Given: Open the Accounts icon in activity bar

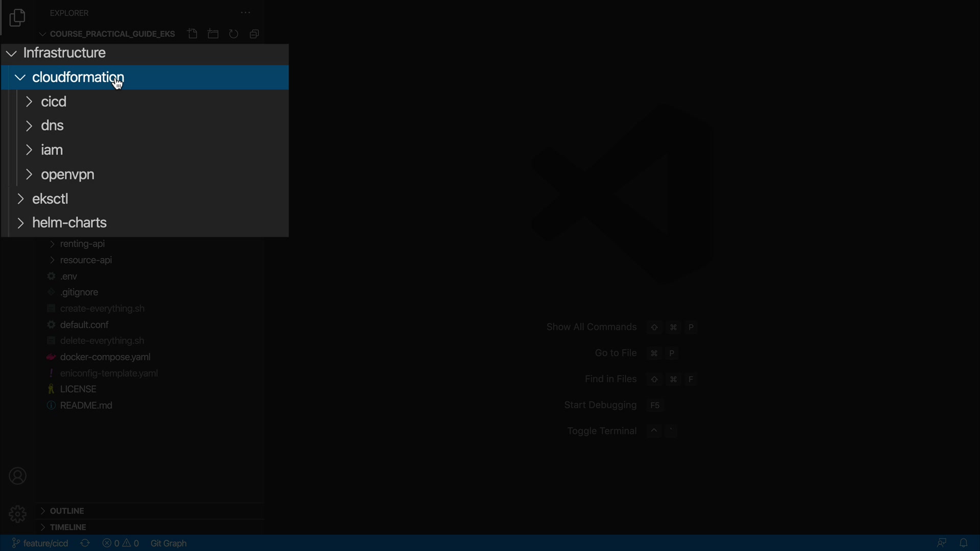Looking at the screenshot, I should 17,476.
